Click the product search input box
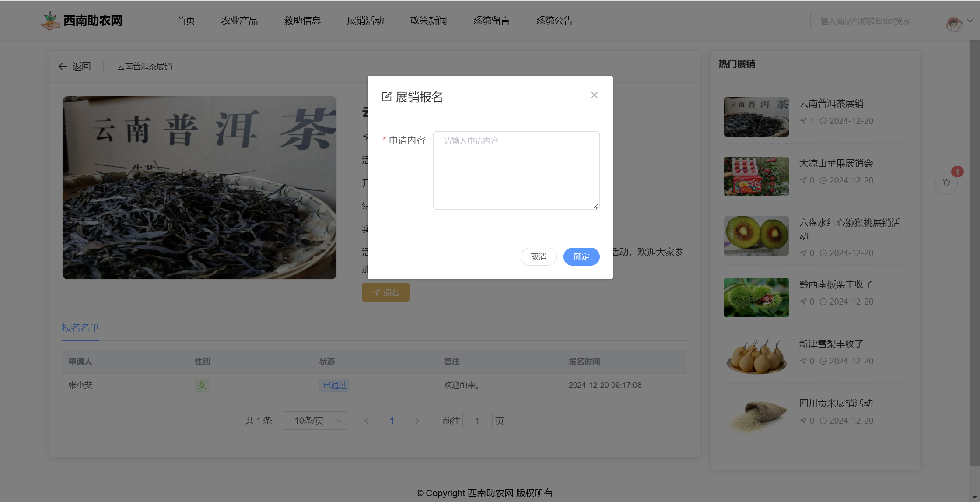This screenshot has height=502, width=980. (872, 21)
